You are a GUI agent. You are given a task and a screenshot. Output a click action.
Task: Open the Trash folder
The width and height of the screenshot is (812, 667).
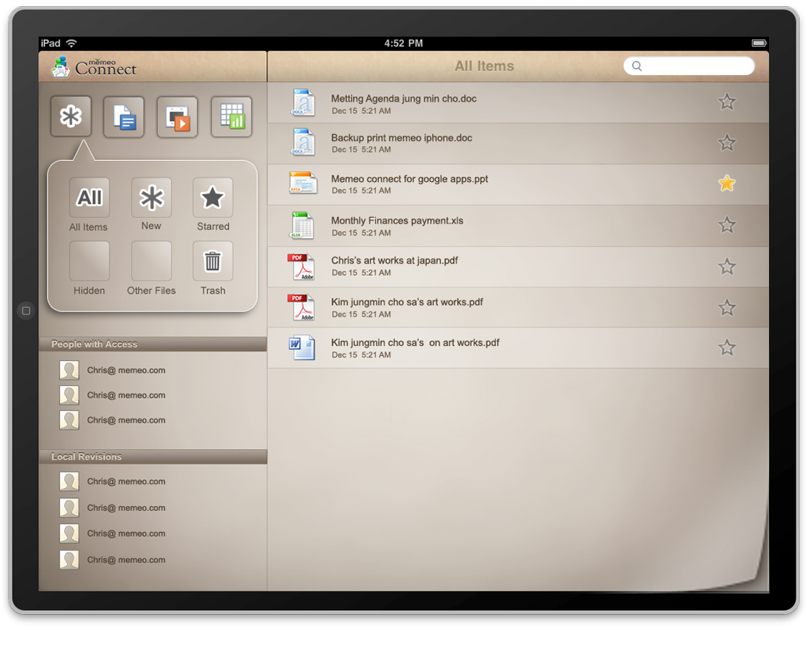point(213,262)
